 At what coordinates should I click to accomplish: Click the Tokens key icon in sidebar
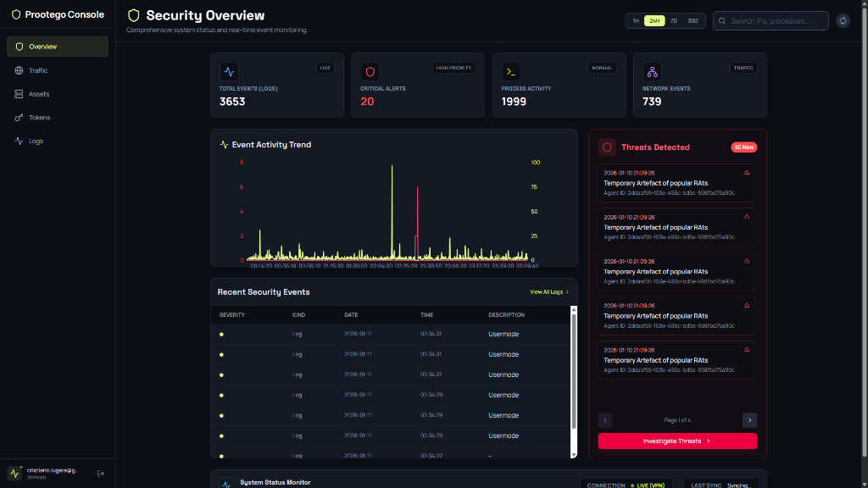pos(19,118)
